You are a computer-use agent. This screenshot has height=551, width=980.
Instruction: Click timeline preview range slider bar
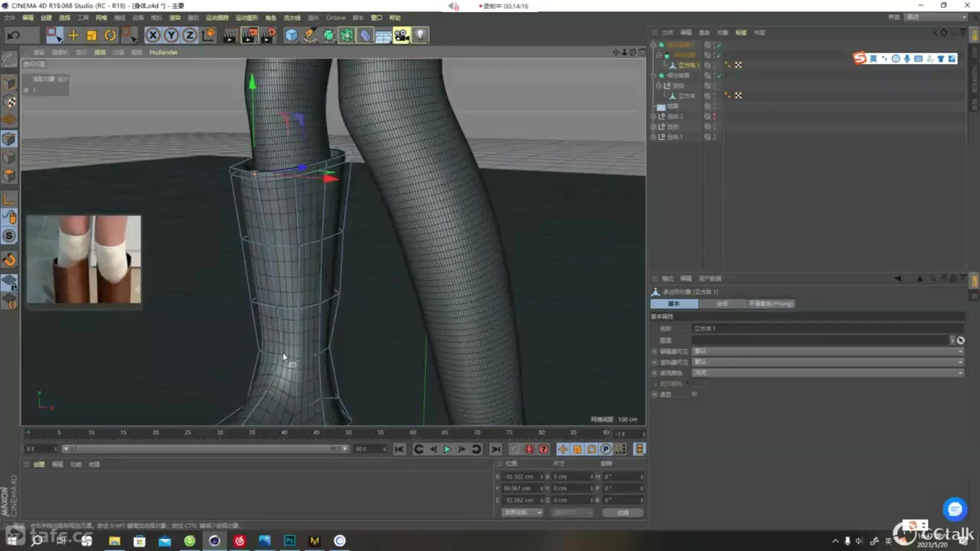pyautogui.click(x=205, y=449)
